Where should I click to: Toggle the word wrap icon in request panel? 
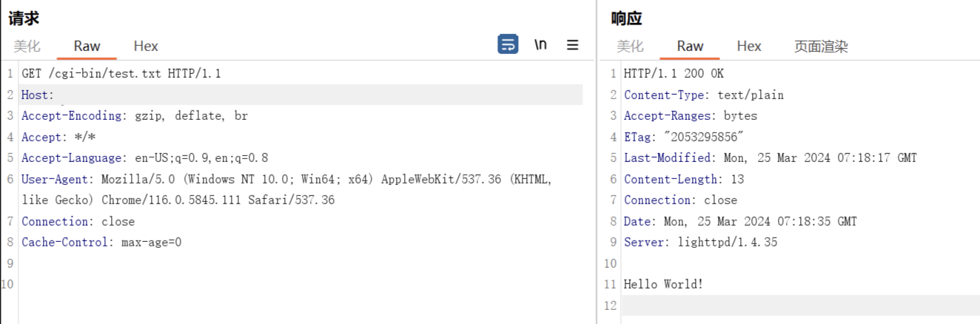tap(508, 44)
